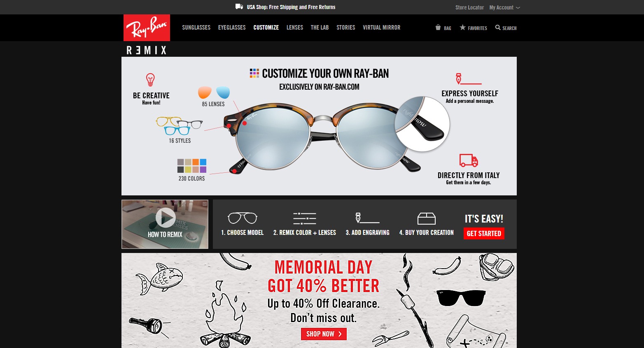Screen dimensions: 644x348
Task: Open the Sunglasses menu
Action: point(196,28)
